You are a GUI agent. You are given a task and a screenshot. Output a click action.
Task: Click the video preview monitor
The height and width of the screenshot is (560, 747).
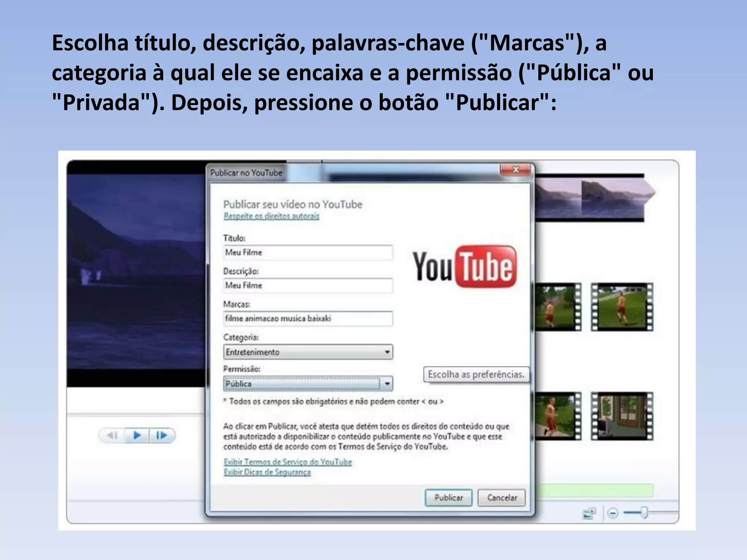[x=136, y=273]
